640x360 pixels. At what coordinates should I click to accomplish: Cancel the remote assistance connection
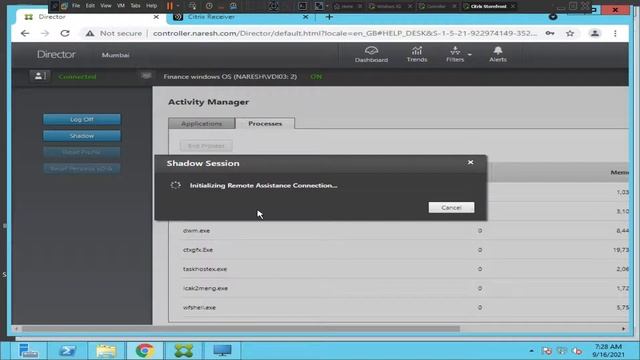pos(451,207)
